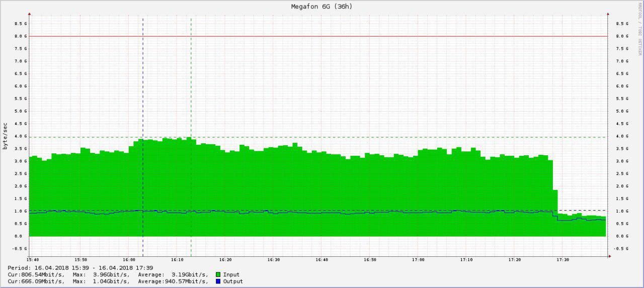Image resolution: width=644 pixels, height=288 pixels.
Task: Click the Megafon 6G (36h) graph title
Action: (322, 7)
